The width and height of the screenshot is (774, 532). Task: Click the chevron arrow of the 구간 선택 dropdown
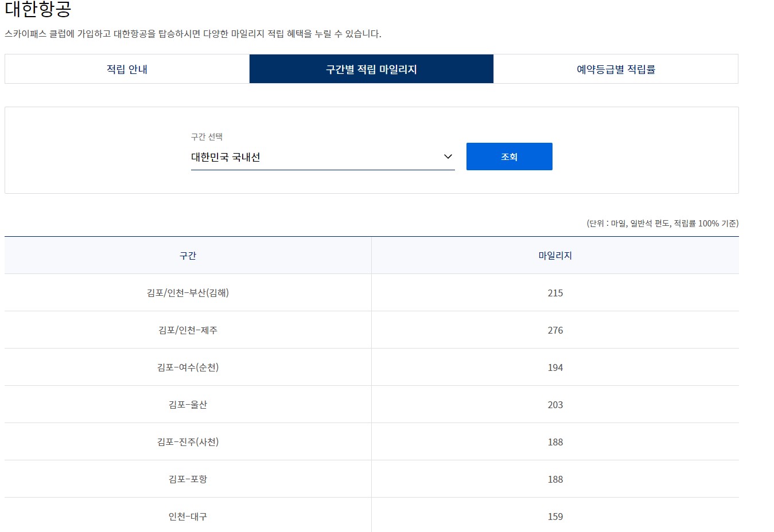coord(448,157)
